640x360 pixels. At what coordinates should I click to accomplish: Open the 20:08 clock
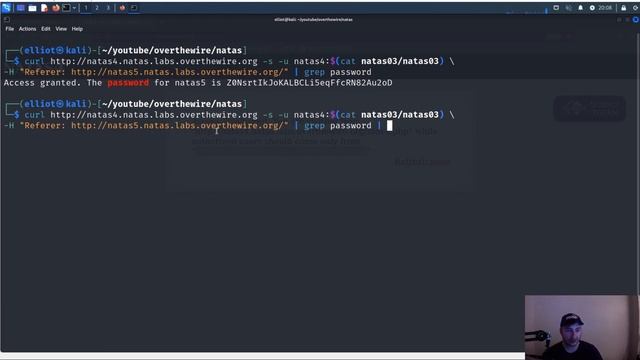pos(605,8)
